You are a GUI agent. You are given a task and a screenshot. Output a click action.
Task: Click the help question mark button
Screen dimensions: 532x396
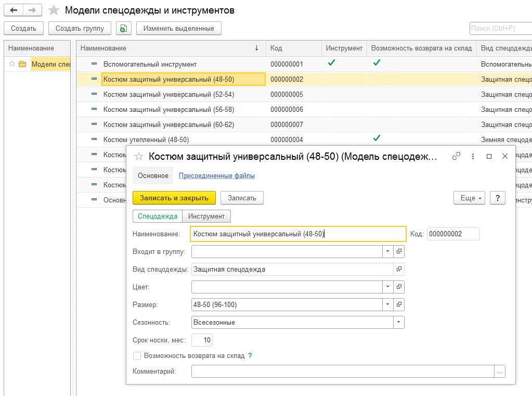click(x=498, y=198)
